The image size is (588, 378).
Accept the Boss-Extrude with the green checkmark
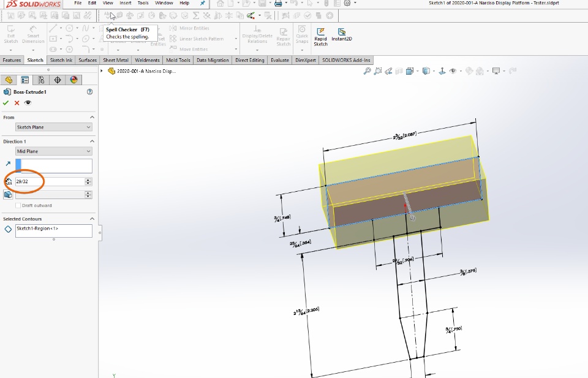[x=6, y=103]
